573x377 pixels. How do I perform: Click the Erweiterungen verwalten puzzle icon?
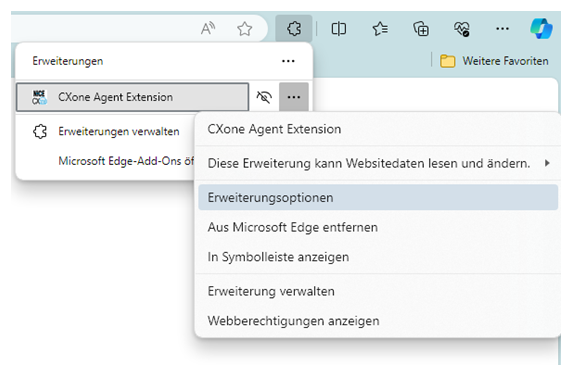40,132
